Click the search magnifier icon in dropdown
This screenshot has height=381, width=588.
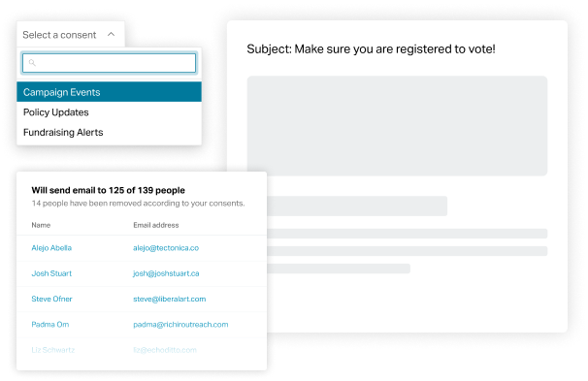click(x=32, y=63)
